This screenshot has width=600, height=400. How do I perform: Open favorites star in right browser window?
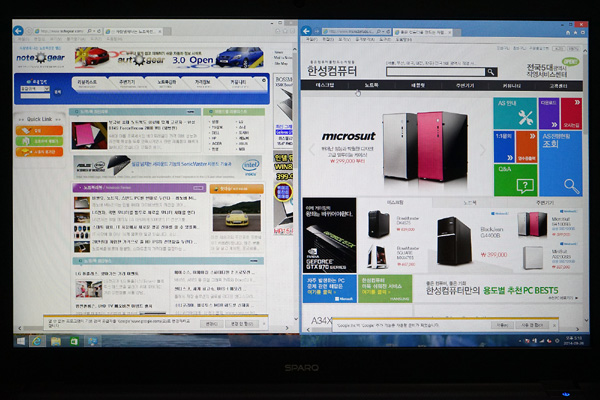pos(576,33)
